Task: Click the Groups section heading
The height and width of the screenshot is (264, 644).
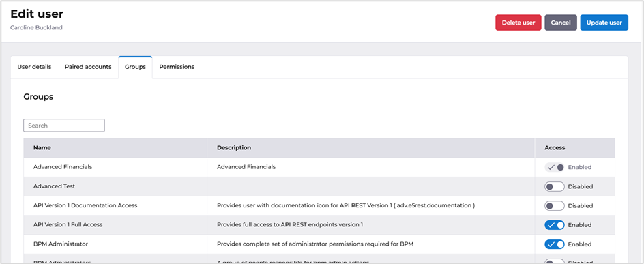Action: pyautogui.click(x=38, y=97)
